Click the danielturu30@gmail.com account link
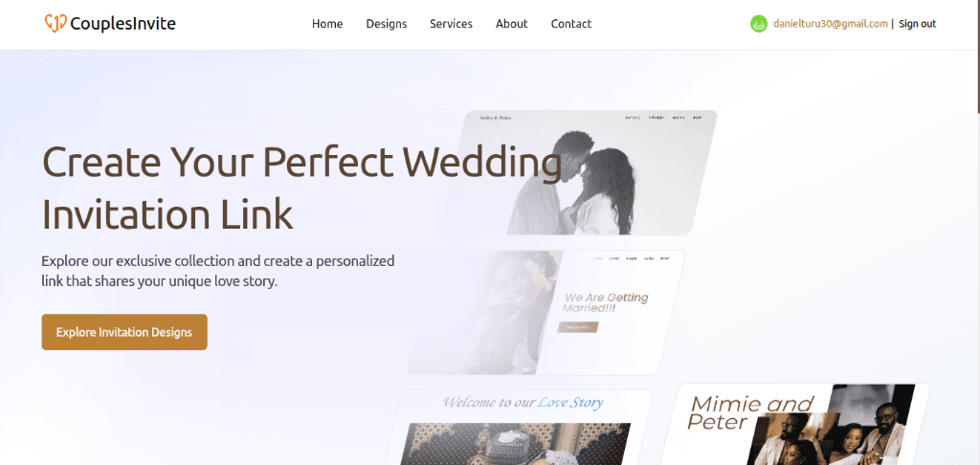980x465 pixels. coord(831,24)
